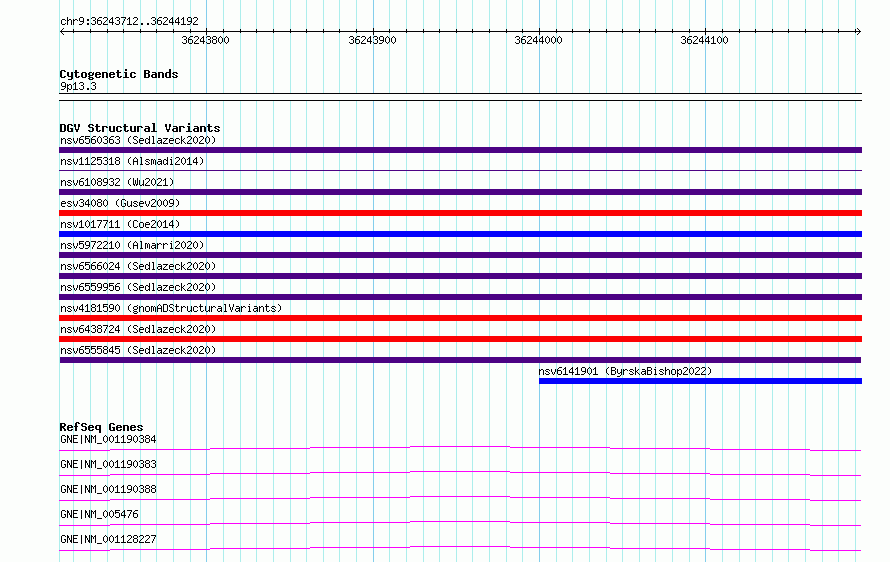Click the GNE|NM_001190383 magenta transcript line
This screenshot has height=562, width=890.
[460, 473]
